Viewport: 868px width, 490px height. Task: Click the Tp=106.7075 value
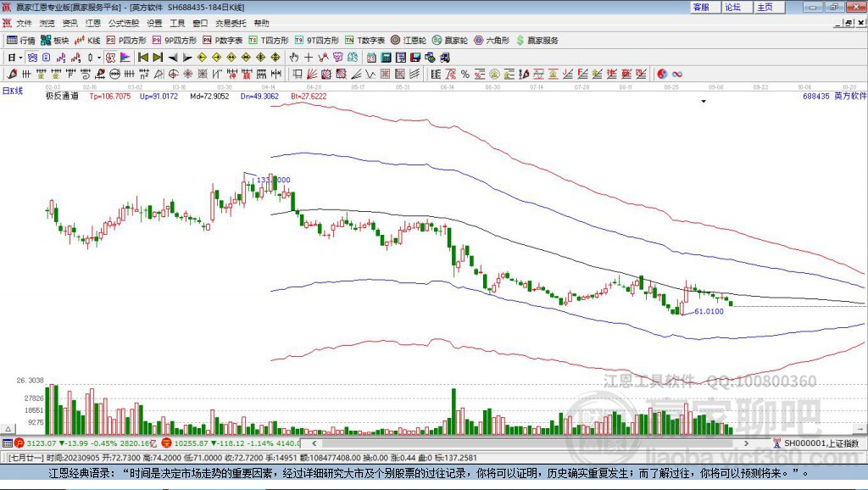click(110, 97)
